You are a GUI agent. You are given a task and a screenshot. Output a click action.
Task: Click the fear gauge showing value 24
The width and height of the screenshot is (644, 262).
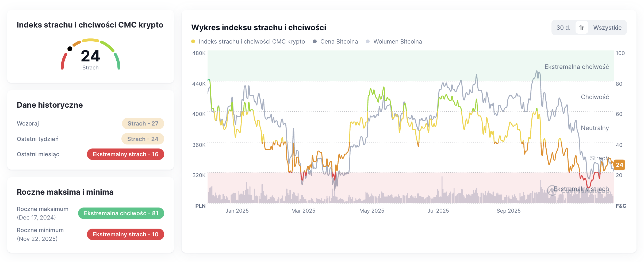point(90,56)
